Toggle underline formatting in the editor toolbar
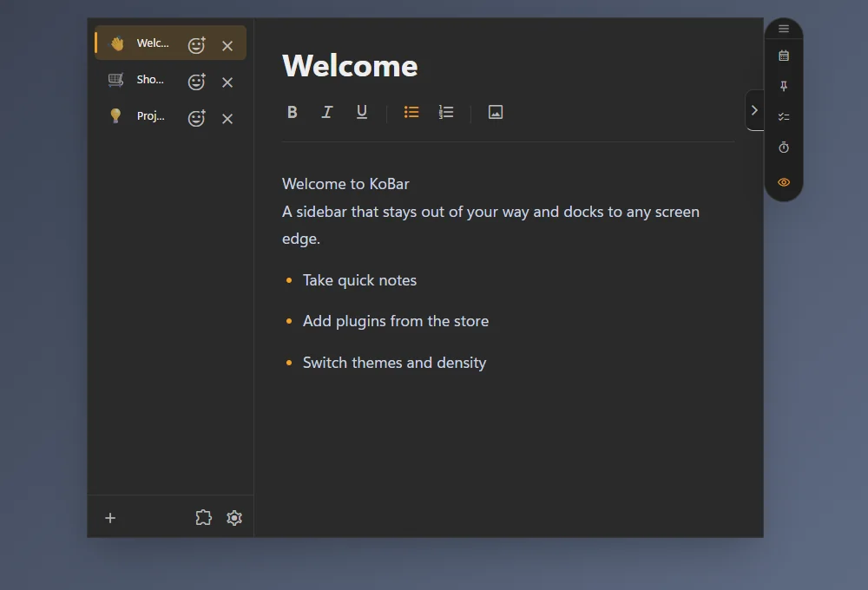Screen dimensions: 868x590 click(x=362, y=112)
